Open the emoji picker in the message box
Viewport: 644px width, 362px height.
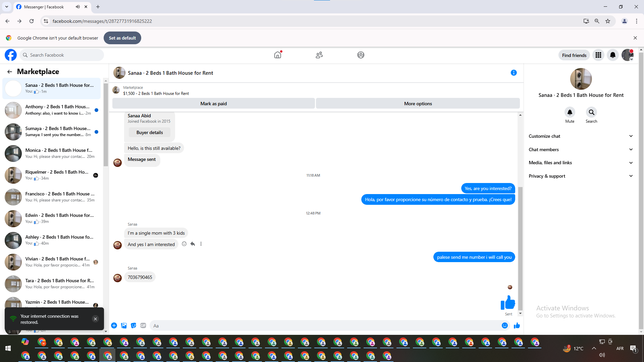[505, 325]
